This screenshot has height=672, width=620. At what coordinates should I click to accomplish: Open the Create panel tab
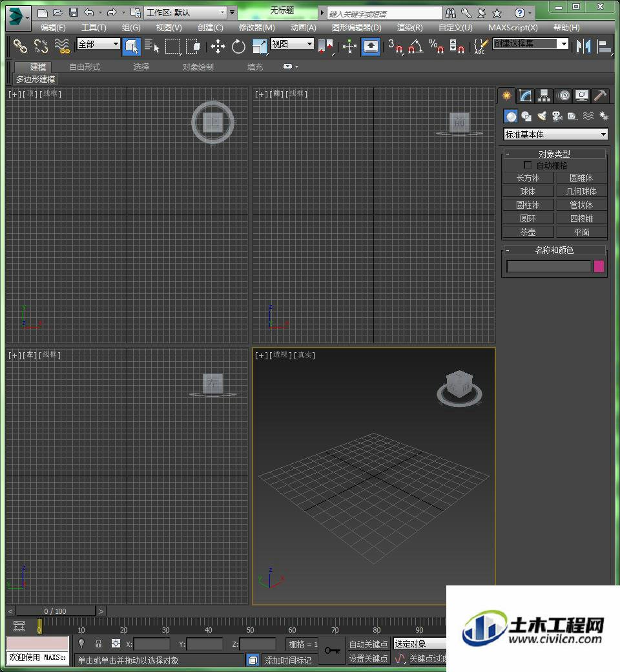[x=506, y=96]
